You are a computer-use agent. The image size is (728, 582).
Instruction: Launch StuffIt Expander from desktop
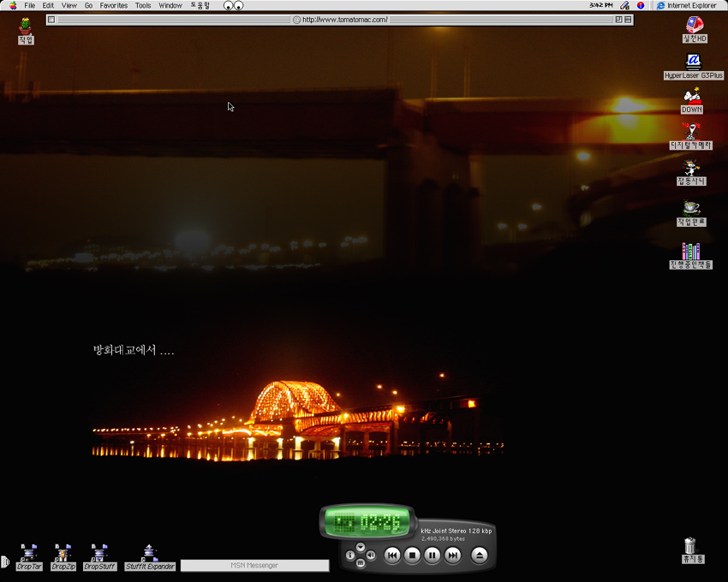point(150,553)
